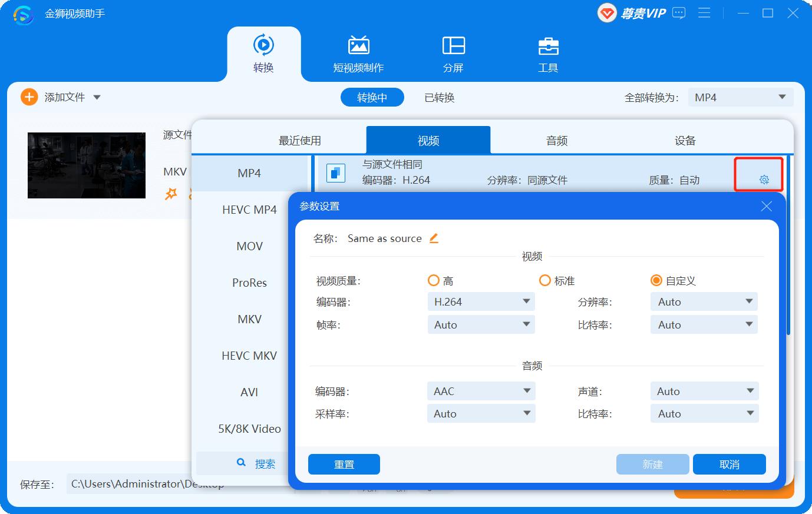Open the split screen feature
Image resolution: width=812 pixels, height=514 pixels.
point(453,54)
